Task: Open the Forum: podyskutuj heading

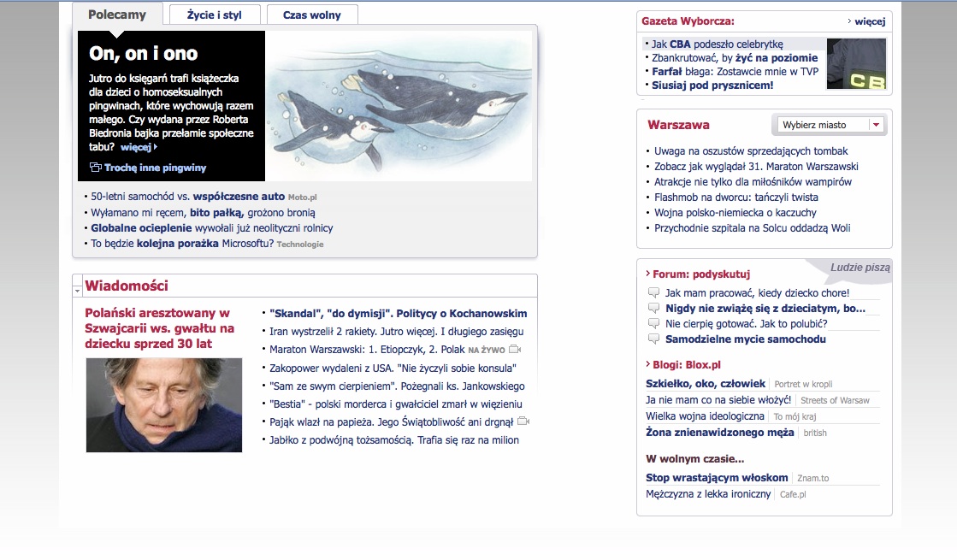Action: (701, 274)
